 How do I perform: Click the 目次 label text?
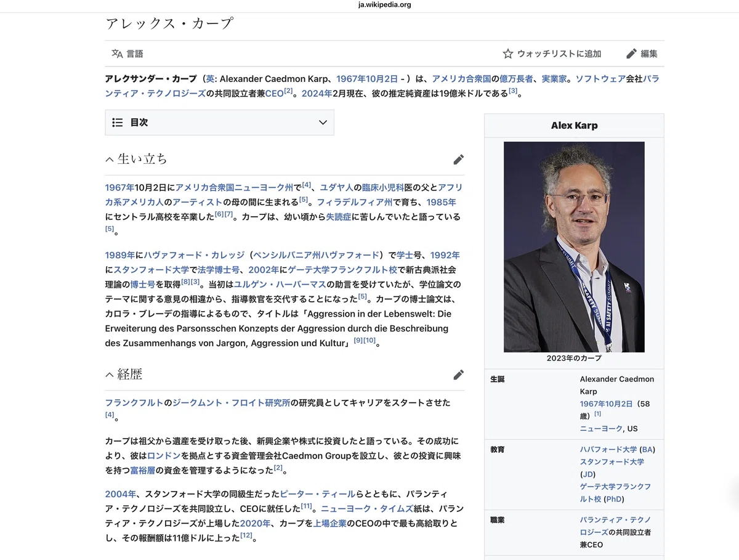click(139, 123)
